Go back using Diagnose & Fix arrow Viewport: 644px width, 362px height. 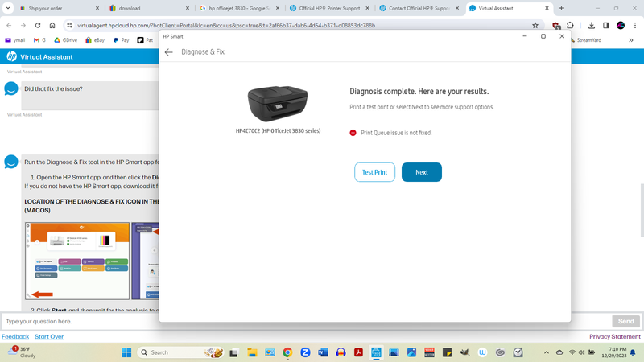pos(169,52)
